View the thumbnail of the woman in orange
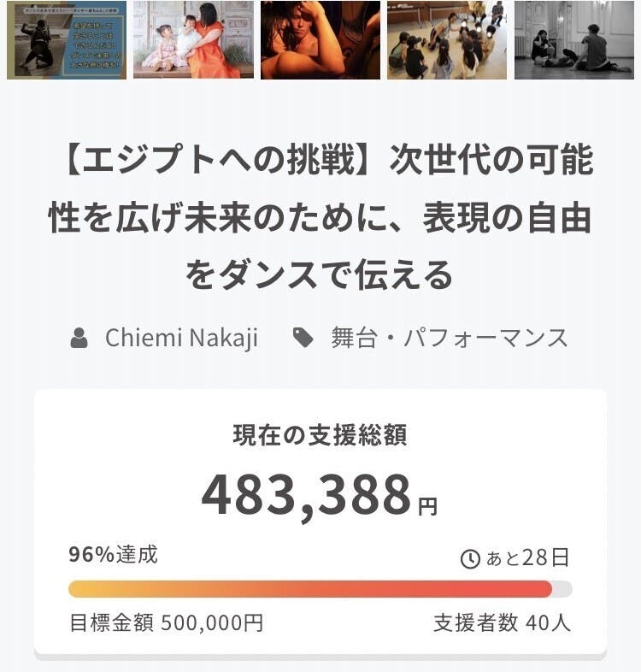 (193, 40)
